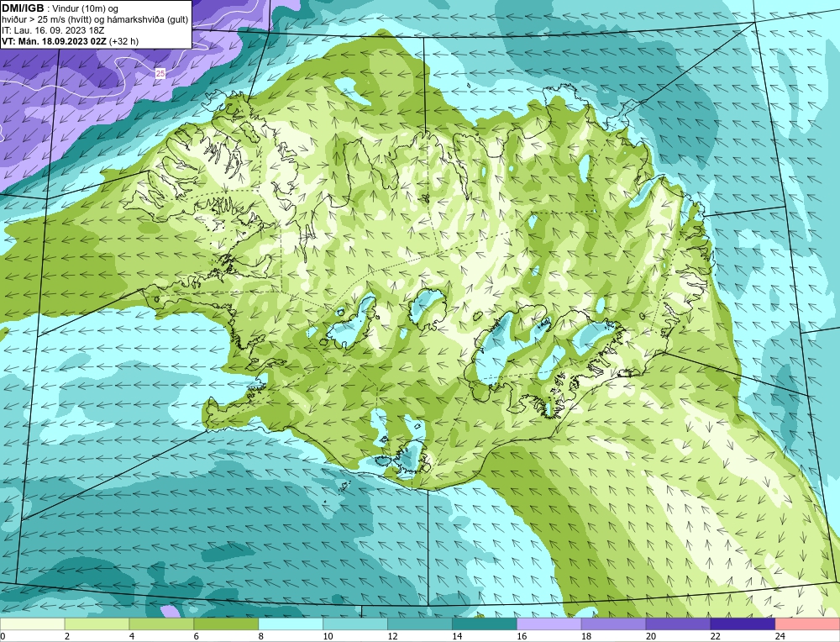Click the legend scale value '8'
840x642 pixels.
pyautogui.click(x=261, y=636)
